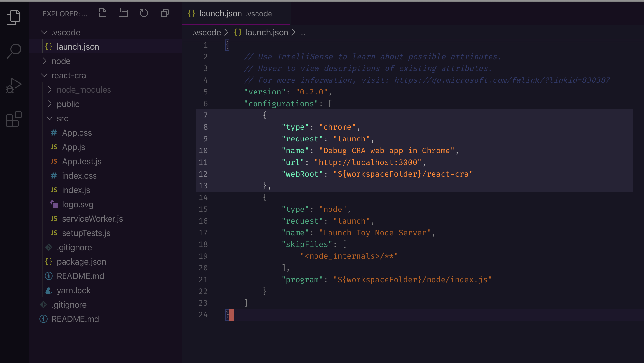Screen dimensions: 644x363
Task: Refresh the Explorer file tree
Action: coord(144,13)
